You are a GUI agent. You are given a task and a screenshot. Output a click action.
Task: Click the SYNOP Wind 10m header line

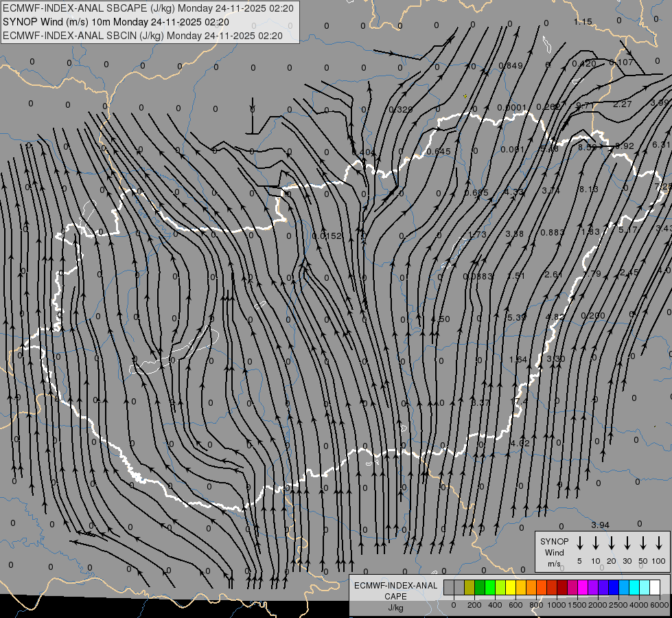click(116, 22)
